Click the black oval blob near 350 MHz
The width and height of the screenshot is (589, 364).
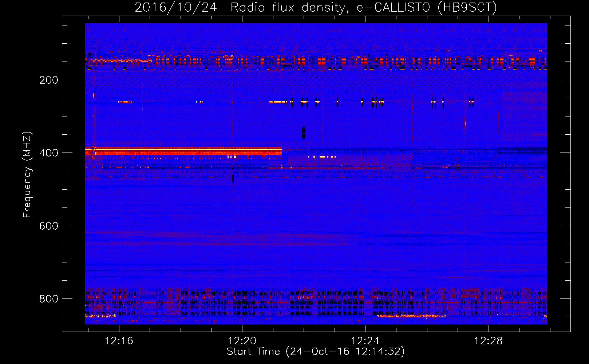pyautogui.click(x=304, y=132)
